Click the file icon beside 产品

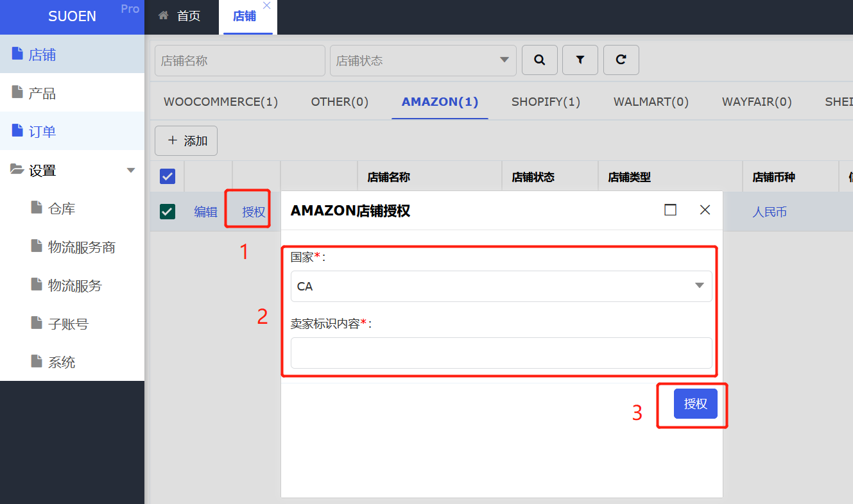click(17, 92)
